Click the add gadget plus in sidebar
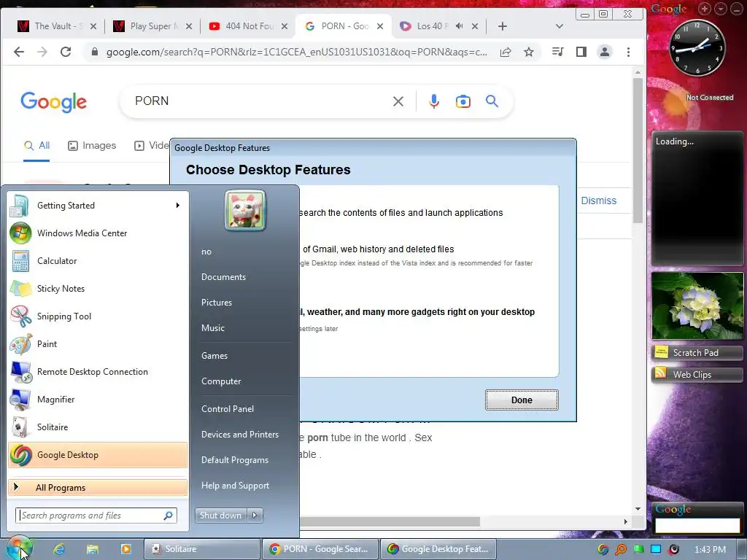747x560 pixels. click(705, 9)
